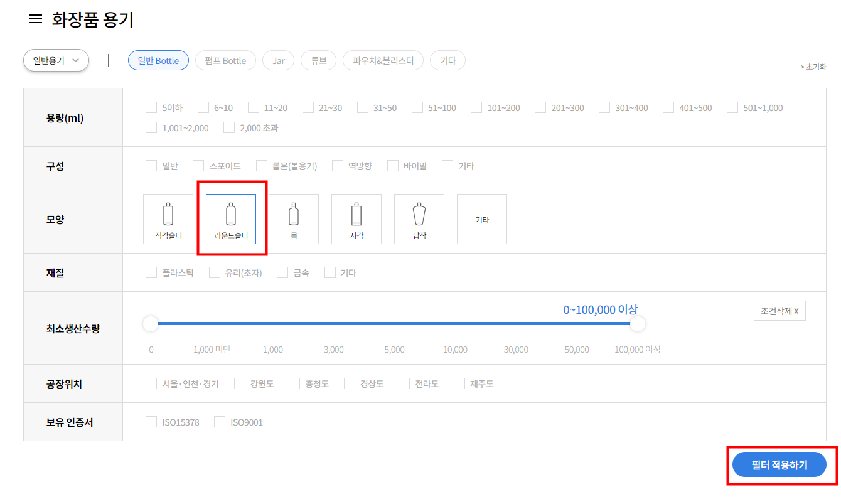Enable the 스포이드 composition checkbox

point(198,166)
